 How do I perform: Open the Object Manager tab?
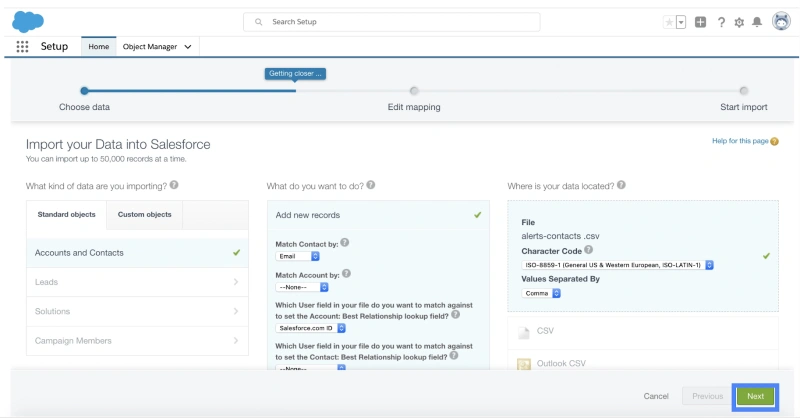click(149, 46)
